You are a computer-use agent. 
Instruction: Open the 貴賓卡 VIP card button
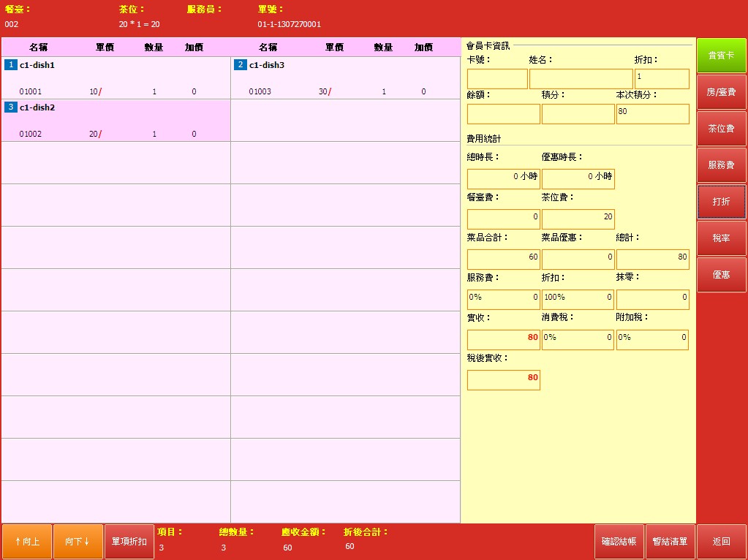pos(721,56)
